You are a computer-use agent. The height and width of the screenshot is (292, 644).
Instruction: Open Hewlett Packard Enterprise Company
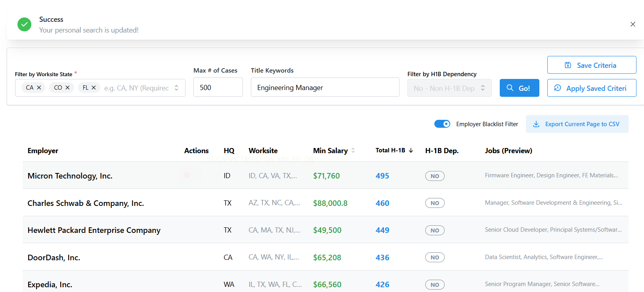(94, 230)
